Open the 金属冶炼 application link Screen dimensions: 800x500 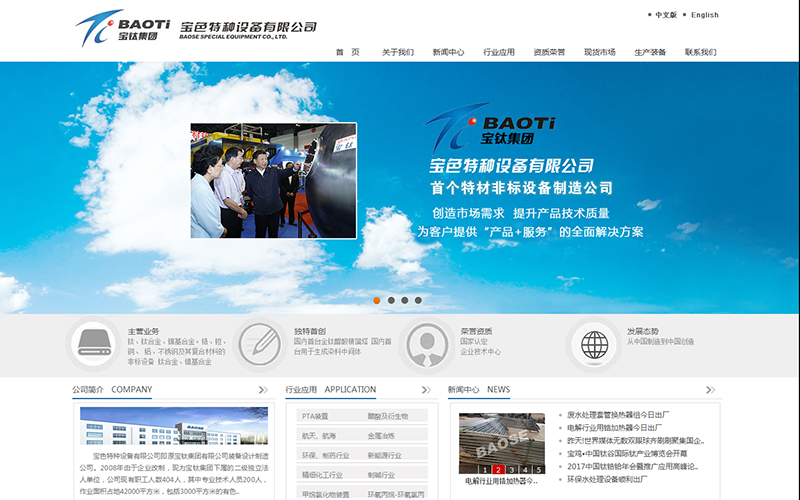pyautogui.click(x=381, y=436)
